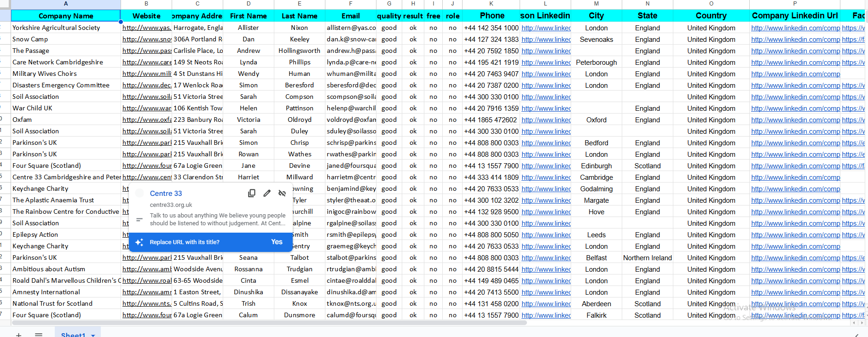Select the Care Network Cambridgeshire cell
The height and width of the screenshot is (337, 868).
tap(66, 62)
